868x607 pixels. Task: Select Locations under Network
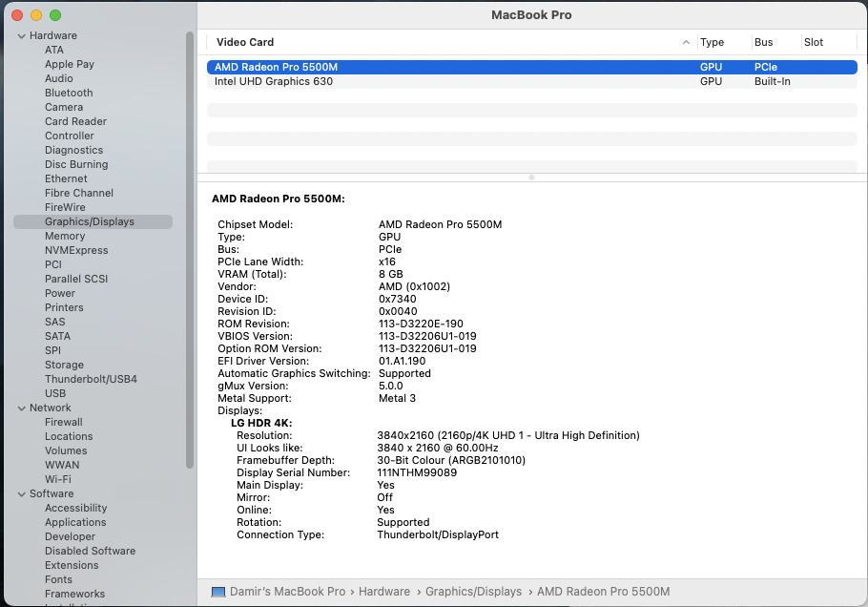(x=69, y=437)
